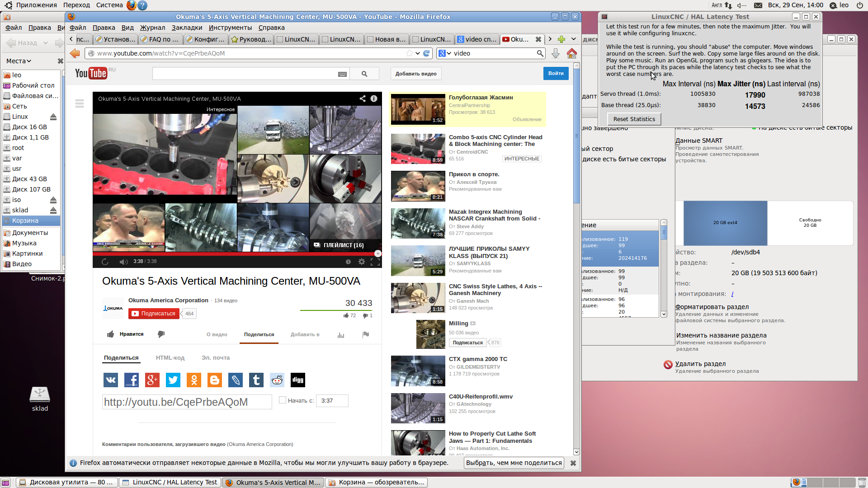The height and width of the screenshot is (488, 868).
Task: Open video settings gear icon
Action: [x=361, y=262]
